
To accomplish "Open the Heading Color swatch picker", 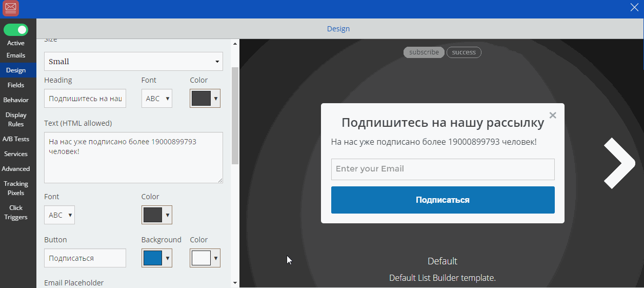I will (205, 99).
